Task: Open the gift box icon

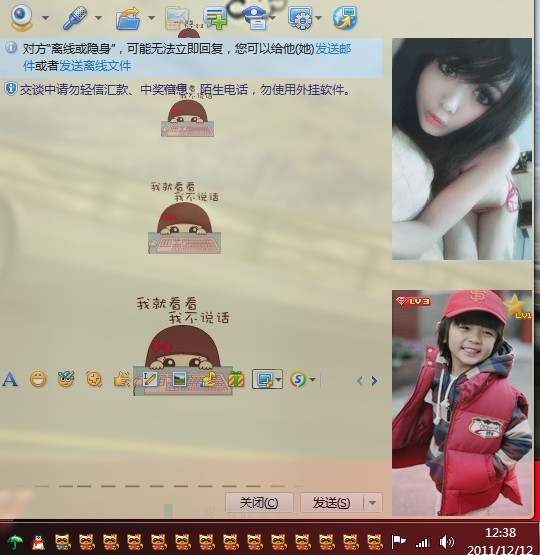Action: pyautogui.click(x=236, y=379)
